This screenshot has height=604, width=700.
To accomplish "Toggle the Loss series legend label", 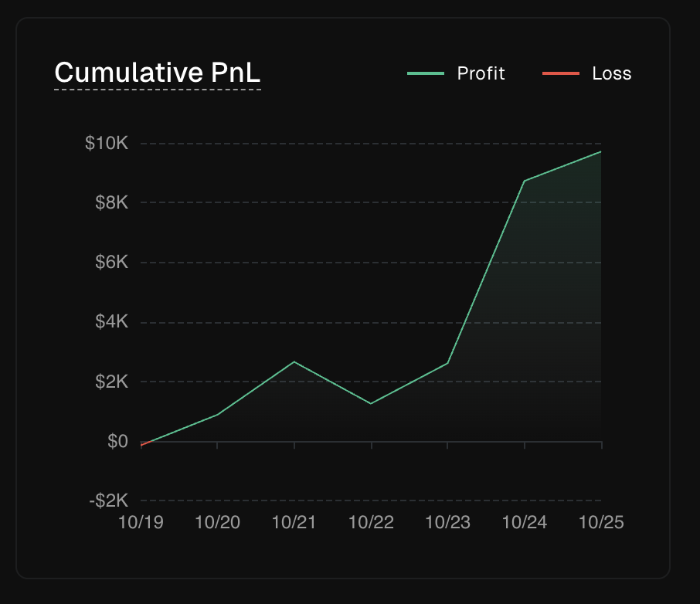I will coord(611,73).
